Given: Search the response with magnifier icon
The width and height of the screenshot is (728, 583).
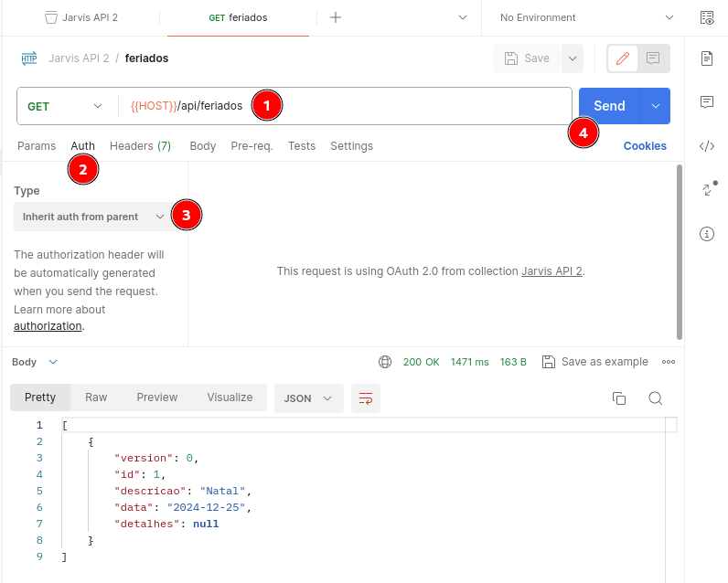Looking at the screenshot, I should click(x=655, y=398).
